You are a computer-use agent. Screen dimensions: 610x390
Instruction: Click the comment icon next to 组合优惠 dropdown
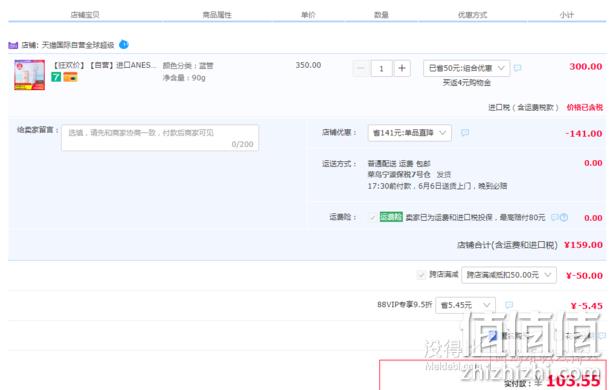pyautogui.click(x=517, y=68)
